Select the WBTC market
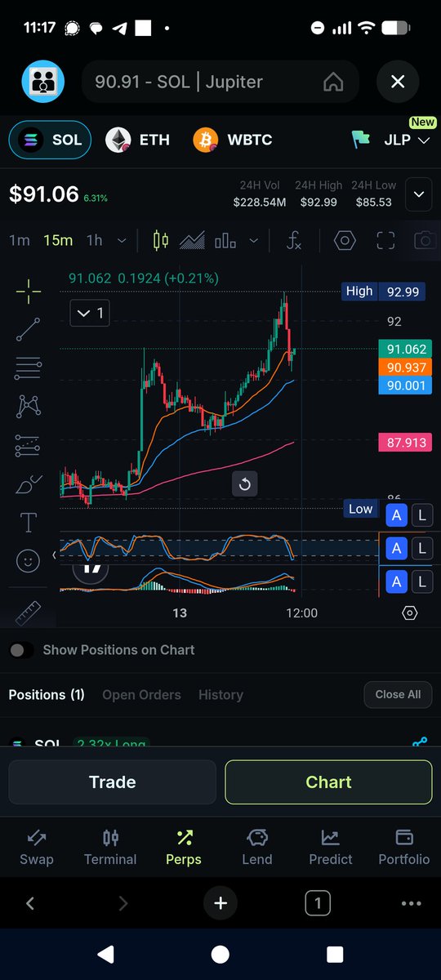The image size is (441, 980). (x=233, y=140)
